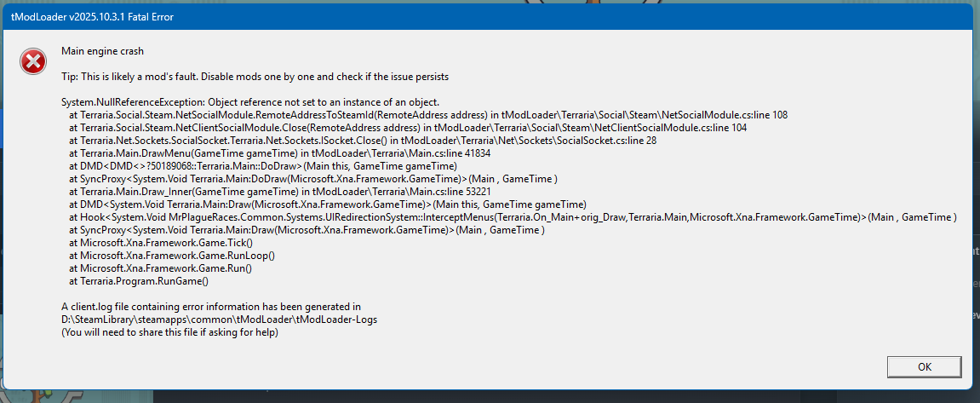Screen dimensions: 980x403
Task: Click the client.log file generated message
Action: point(211,308)
